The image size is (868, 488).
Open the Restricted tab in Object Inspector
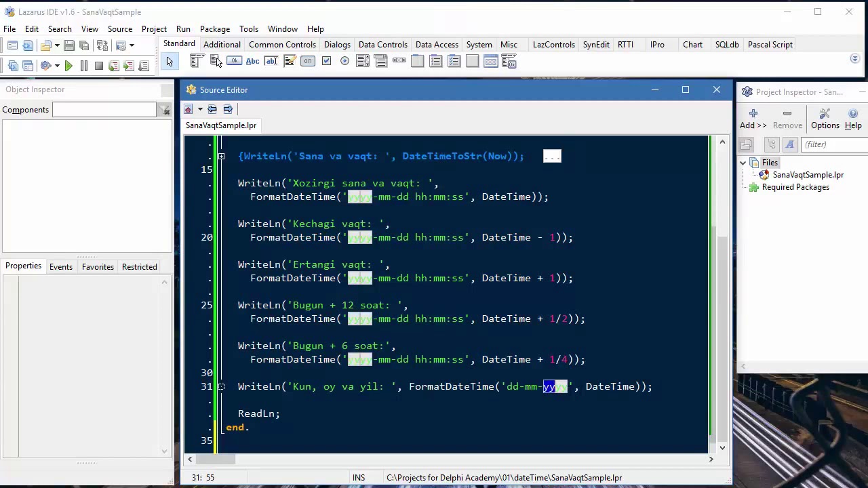pos(139,267)
